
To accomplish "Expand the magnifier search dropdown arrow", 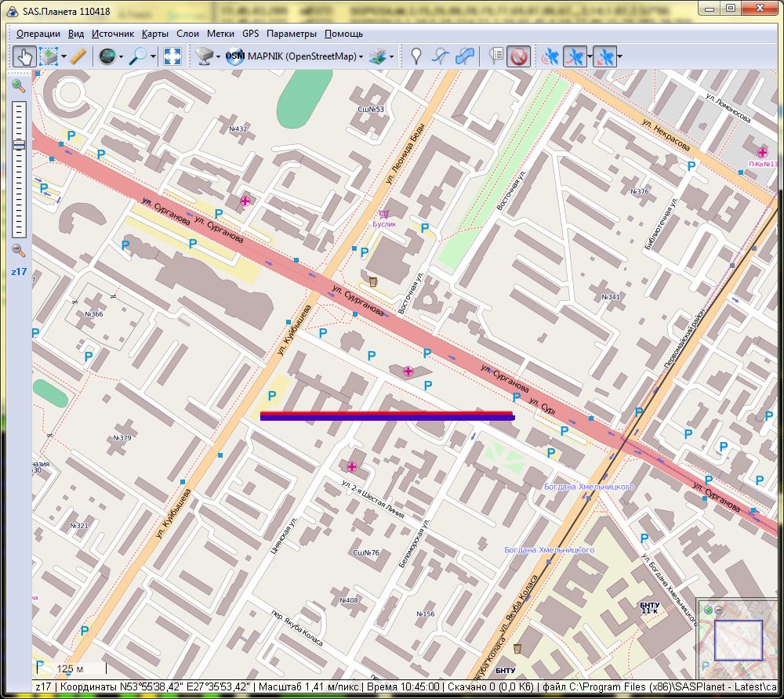I will tap(154, 56).
